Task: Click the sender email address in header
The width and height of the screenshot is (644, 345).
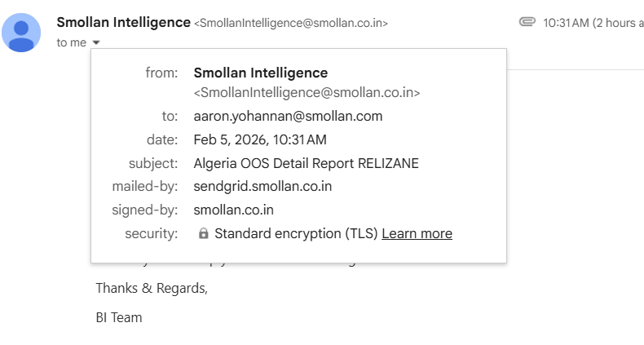Action: (x=291, y=24)
